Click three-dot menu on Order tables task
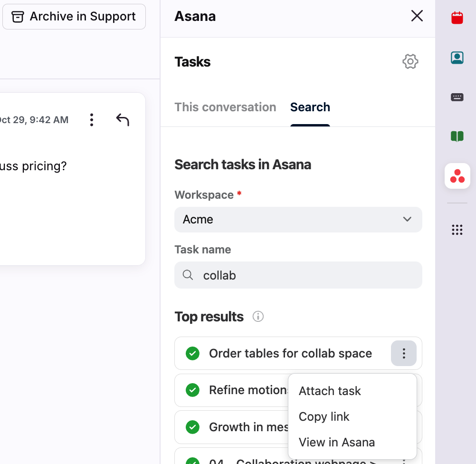The width and height of the screenshot is (476, 464). [403, 354]
